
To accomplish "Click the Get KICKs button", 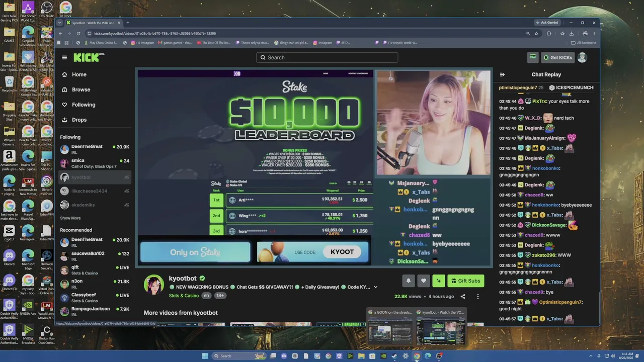I will click(557, 57).
